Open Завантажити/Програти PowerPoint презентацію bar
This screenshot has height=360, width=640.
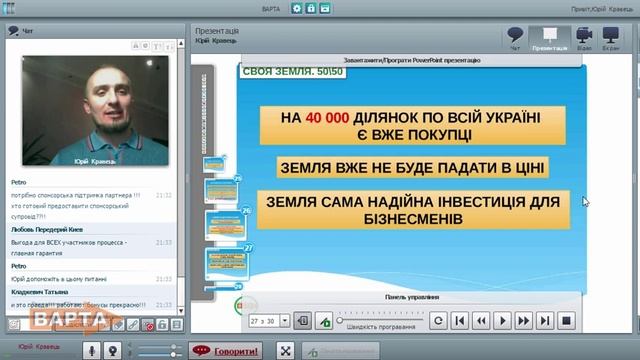click(x=412, y=60)
